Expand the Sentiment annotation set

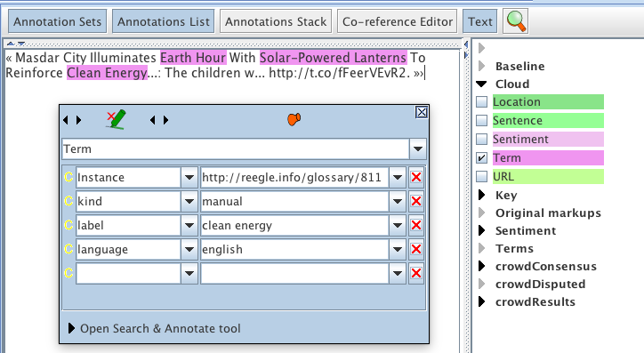482,230
